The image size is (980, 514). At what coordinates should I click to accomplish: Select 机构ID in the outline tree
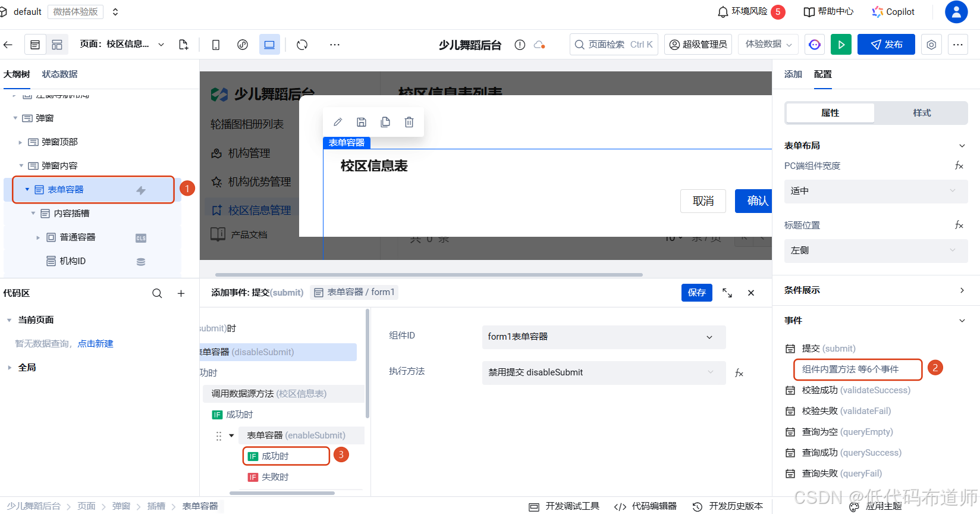73,261
